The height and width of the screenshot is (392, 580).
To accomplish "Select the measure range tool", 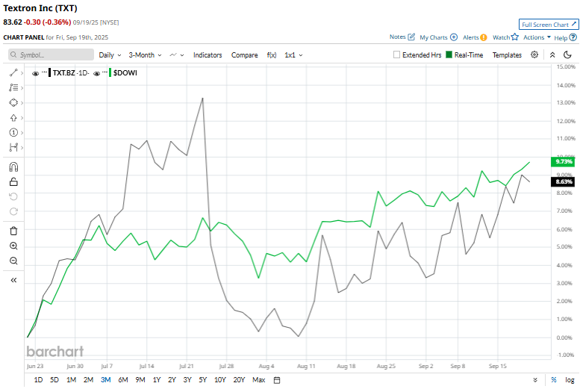I will 13,147.
